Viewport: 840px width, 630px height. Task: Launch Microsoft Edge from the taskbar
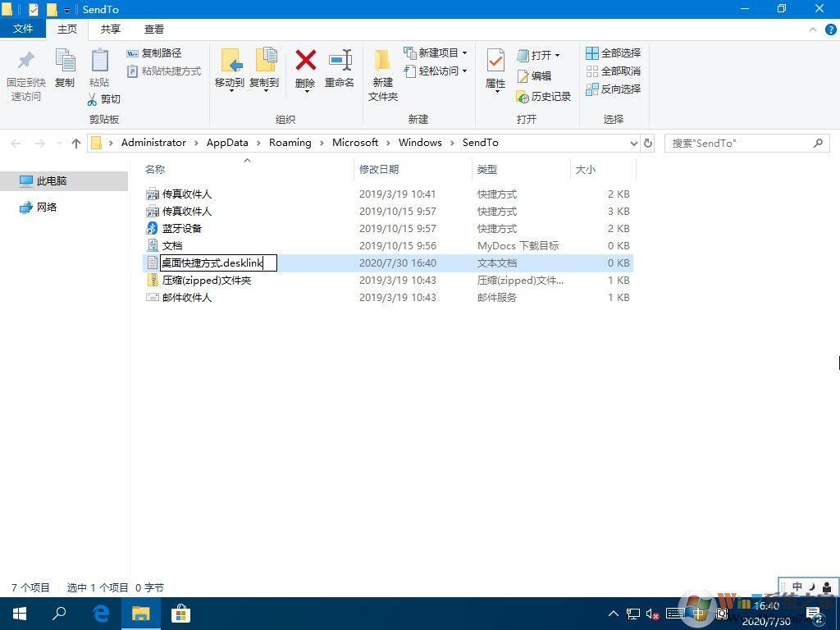point(100,613)
